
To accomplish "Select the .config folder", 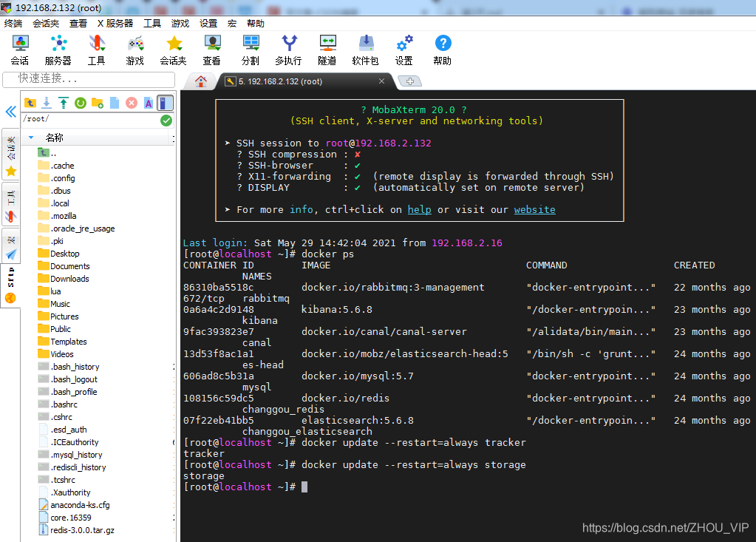I will 56,178.
